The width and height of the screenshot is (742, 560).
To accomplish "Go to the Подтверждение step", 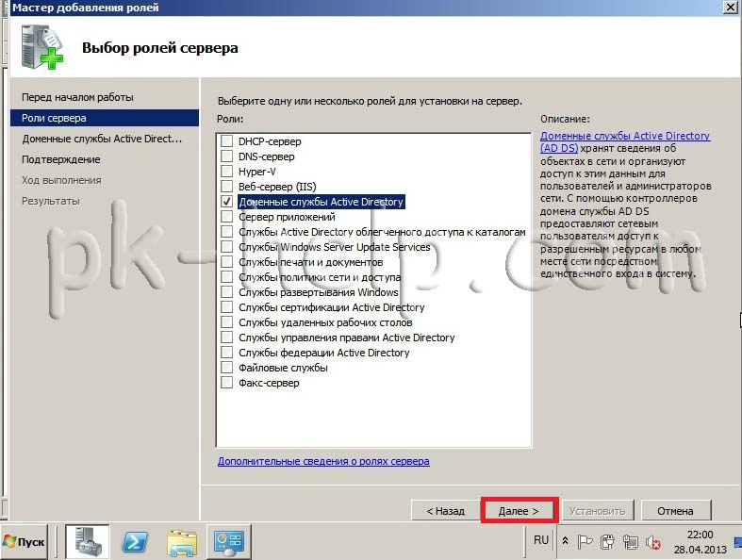I will 61,159.
